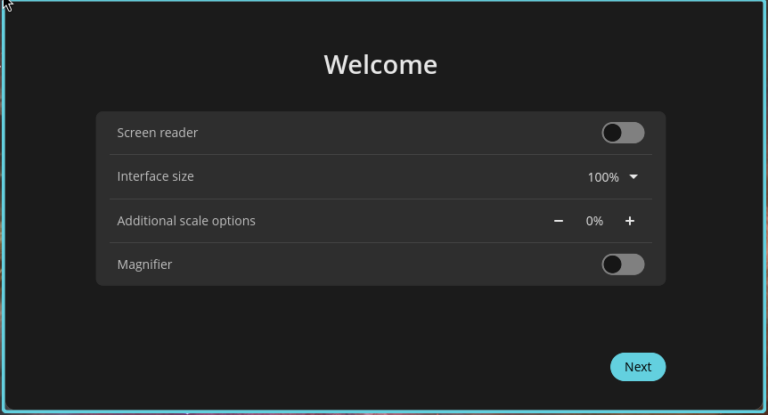Open the Interface size dropdown arrow
Viewport: 768px width, 415px height.
click(633, 177)
